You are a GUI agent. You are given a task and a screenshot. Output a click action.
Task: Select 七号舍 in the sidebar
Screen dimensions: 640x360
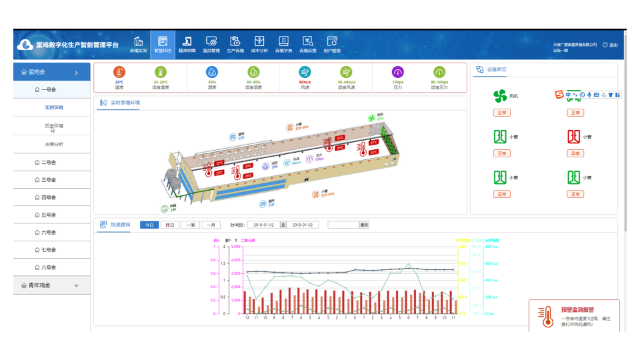[51, 250]
